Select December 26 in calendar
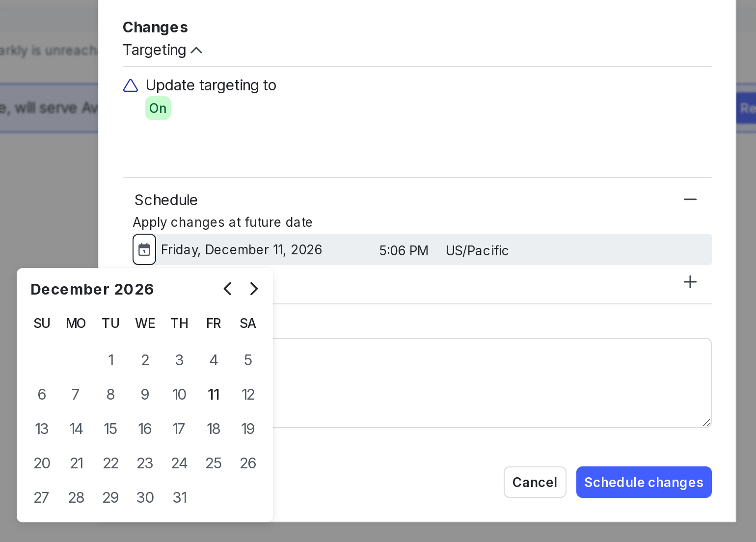756x542 pixels. tap(248, 463)
